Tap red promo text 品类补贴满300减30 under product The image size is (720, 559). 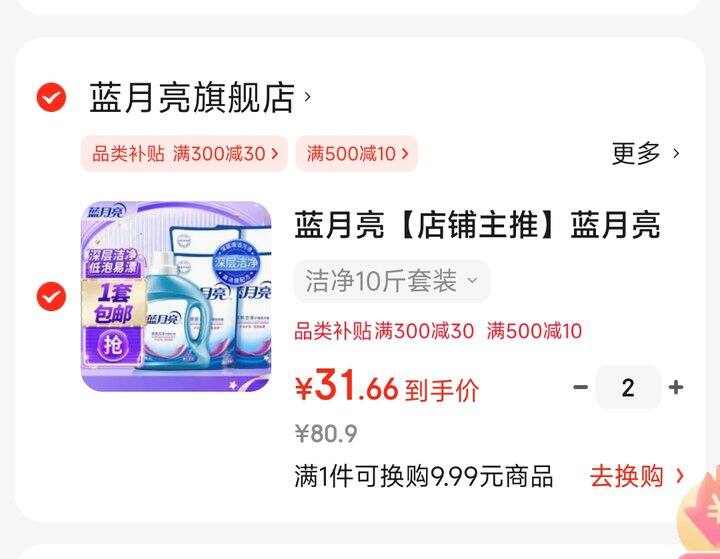pyautogui.click(x=384, y=331)
